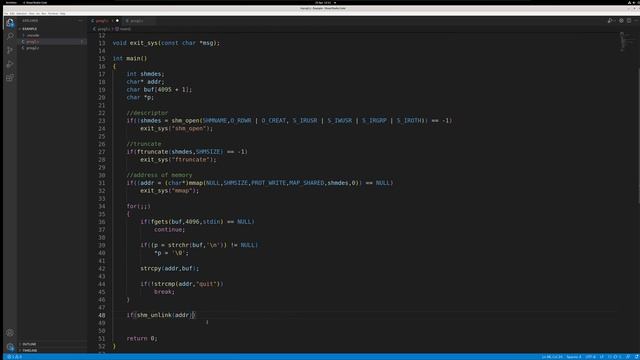Image resolution: width=640 pixels, height=360 pixels.
Task: Click the feedback icon in status bar
Action: [628, 357]
